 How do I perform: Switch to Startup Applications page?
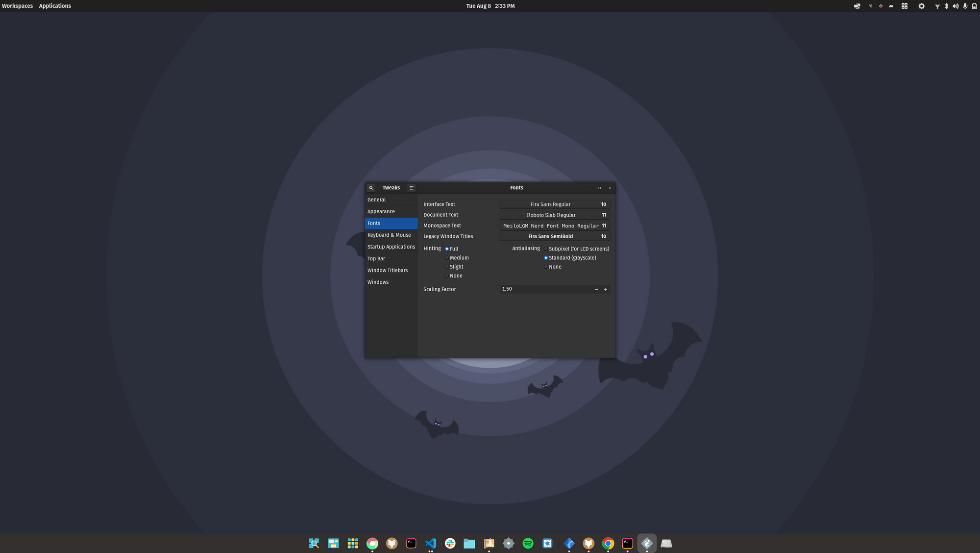tap(391, 247)
